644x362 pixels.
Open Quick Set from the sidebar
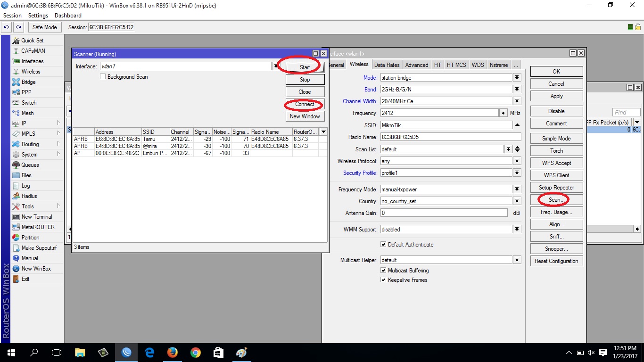32,41
